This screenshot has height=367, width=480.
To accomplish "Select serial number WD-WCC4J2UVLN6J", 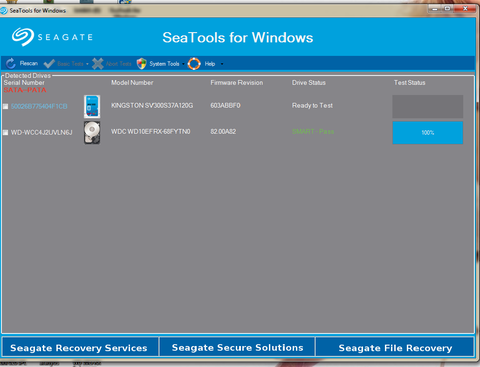I will coord(41,132).
